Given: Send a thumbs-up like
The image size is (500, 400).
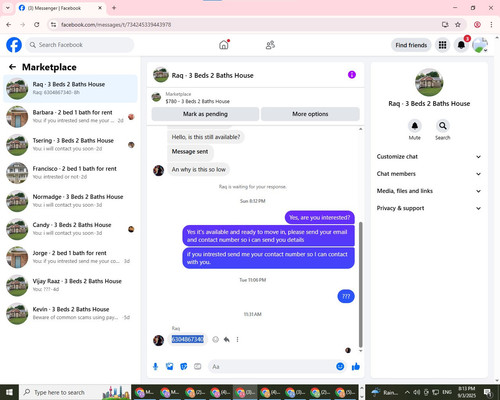Looking at the screenshot, I should click(x=356, y=367).
